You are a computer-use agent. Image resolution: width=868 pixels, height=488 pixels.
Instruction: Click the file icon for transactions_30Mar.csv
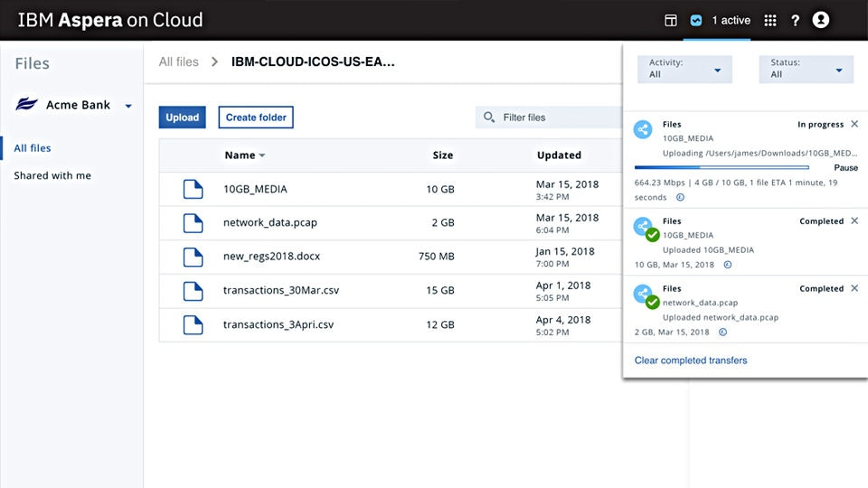(193, 291)
